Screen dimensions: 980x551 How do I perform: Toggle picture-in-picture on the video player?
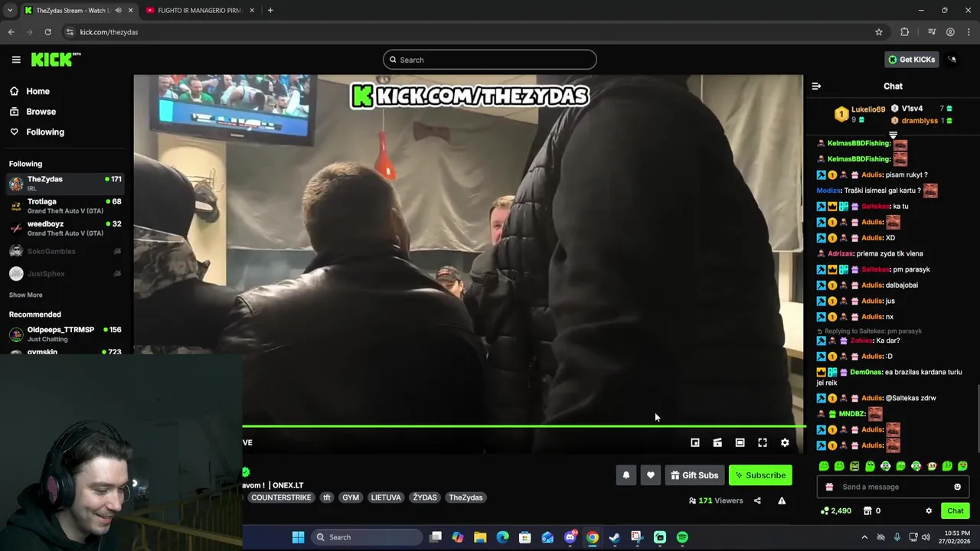695,442
